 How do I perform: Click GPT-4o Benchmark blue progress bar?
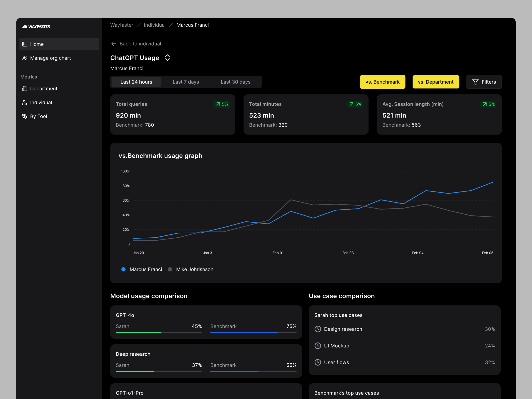click(253, 332)
